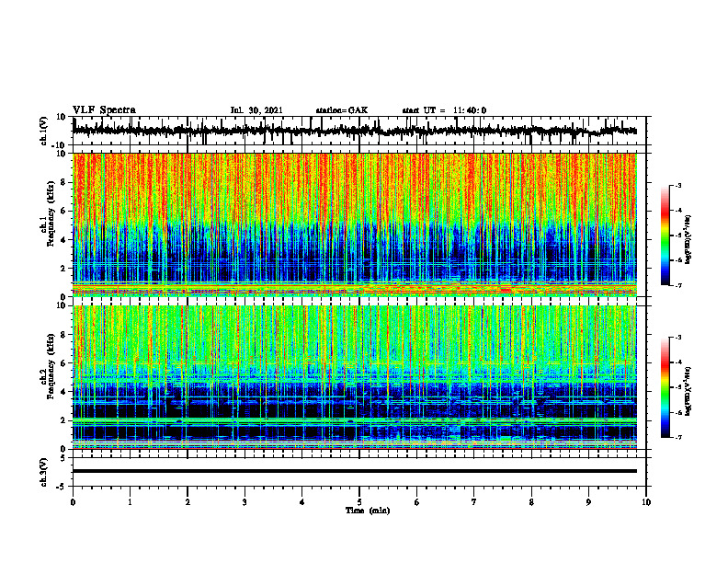
Task: Click time axis tick label 4
Action: pos(302,502)
